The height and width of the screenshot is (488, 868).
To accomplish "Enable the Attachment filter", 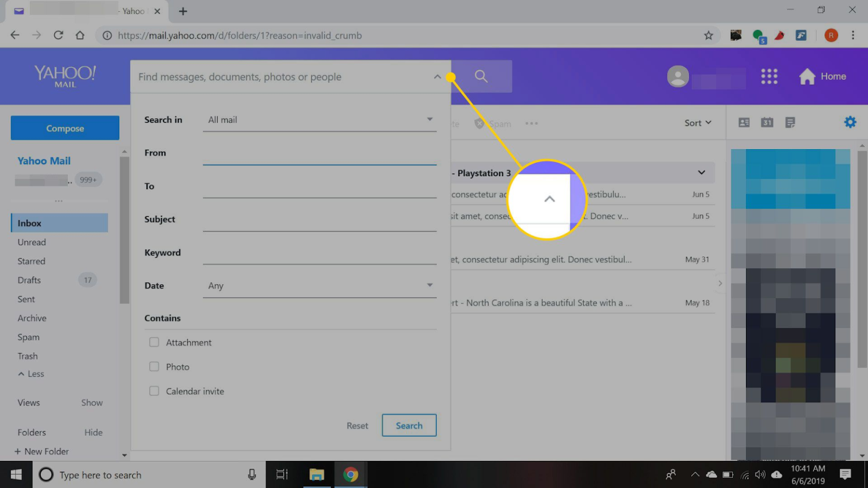I will [154, 342].
